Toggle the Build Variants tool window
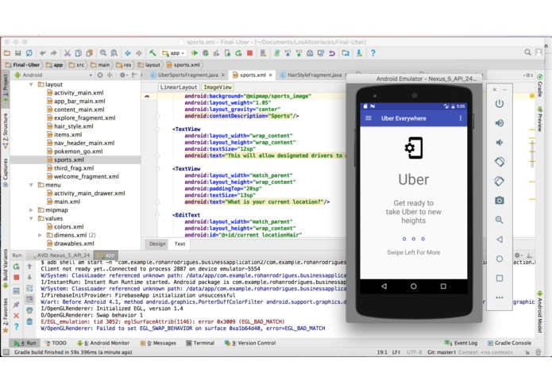552x392 pixels. (x=5, y=268)
